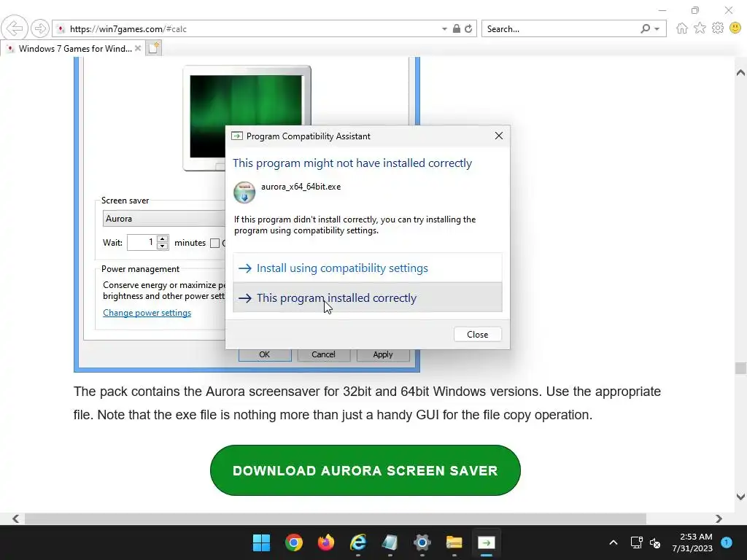Go back with the browser back arrow
This screenshot has height=560, width=747.
tap(15, 28)
